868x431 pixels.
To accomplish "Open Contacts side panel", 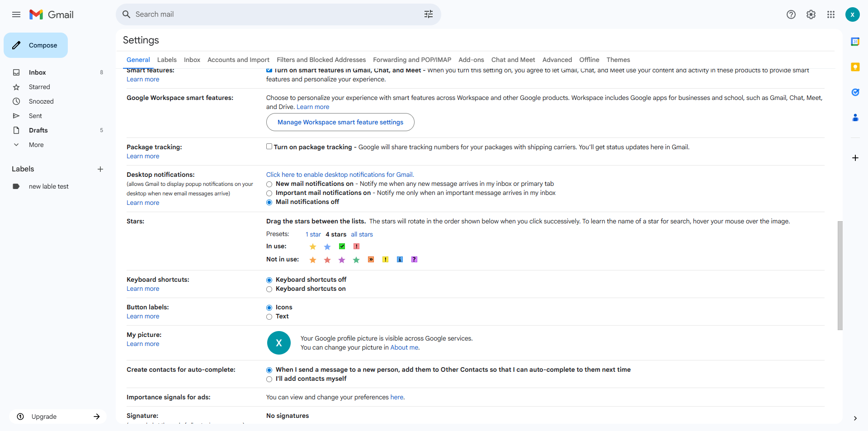I will [855, 118].
